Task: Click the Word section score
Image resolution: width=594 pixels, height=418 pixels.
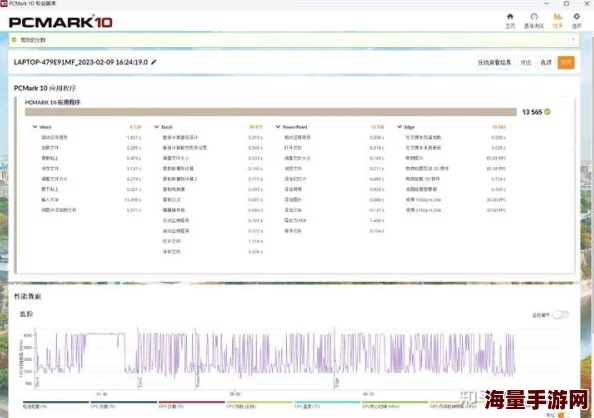Action: [135, 127]
